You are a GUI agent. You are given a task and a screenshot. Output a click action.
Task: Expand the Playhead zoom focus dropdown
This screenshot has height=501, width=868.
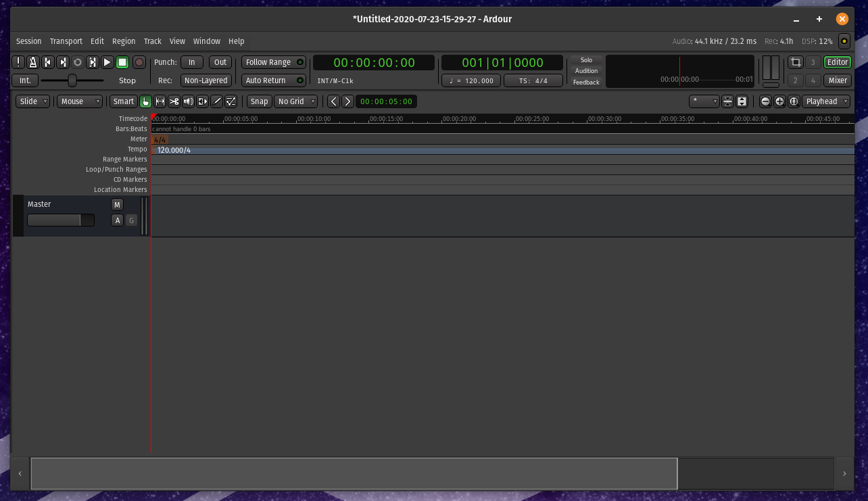click(825, 101)
